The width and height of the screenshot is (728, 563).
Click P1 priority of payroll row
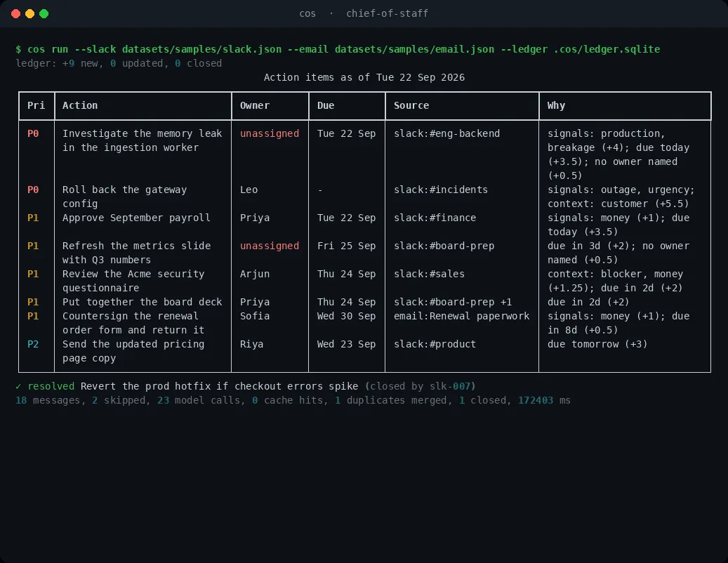pos(33,218)
